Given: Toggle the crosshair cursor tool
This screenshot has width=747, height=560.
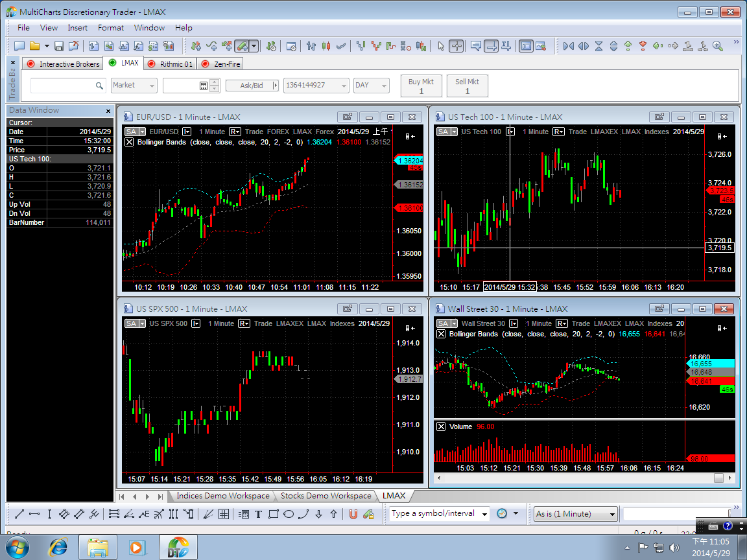Looking at the screenshot, I should 456,46.
